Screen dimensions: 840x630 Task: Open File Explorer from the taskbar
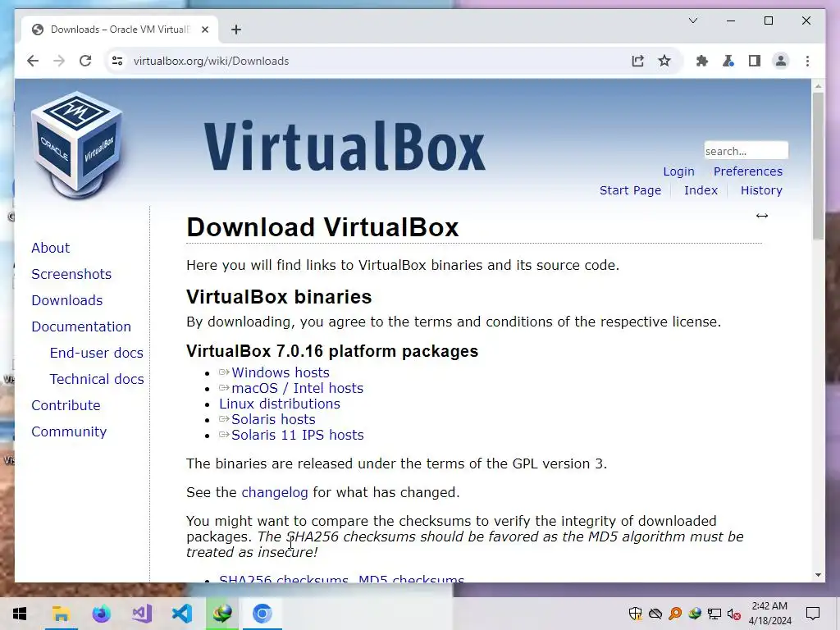[x=61, y=614]
